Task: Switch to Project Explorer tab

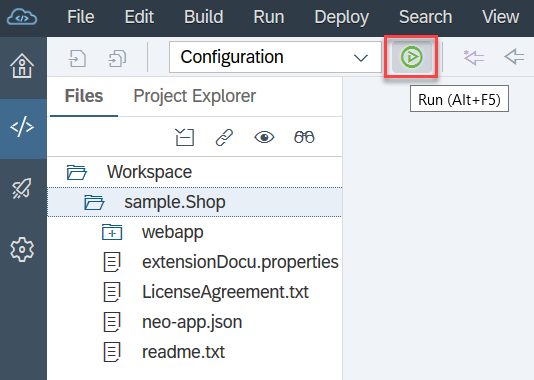Action: click(x=194, y=96)
